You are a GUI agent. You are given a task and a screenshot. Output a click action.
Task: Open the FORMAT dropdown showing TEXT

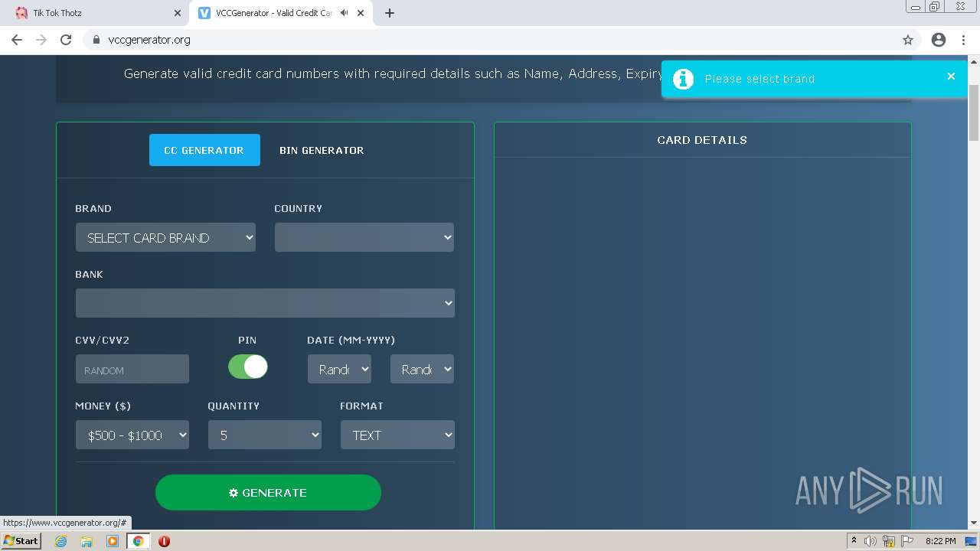(397, 435)
